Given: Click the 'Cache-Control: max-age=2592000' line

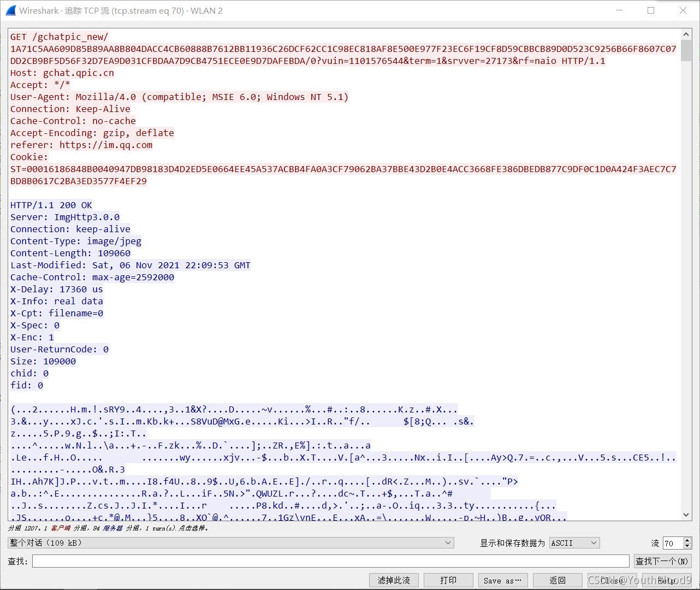Looking at the screenshot, I should pyautogui.click(x=92, y=277).
